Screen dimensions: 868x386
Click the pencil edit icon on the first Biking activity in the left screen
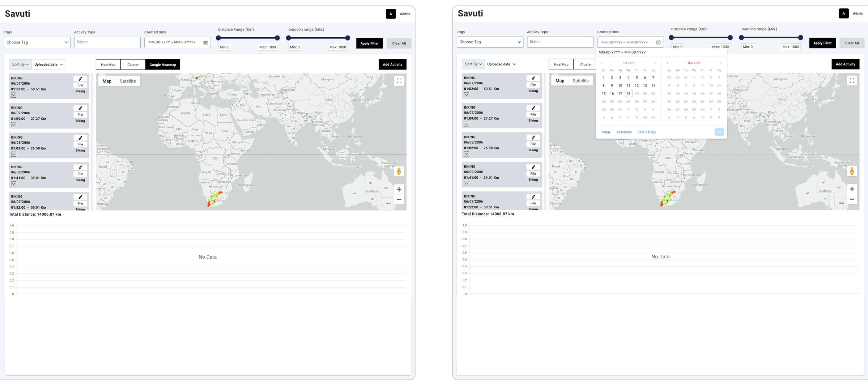pyautogui.click(x=80, y=79)
